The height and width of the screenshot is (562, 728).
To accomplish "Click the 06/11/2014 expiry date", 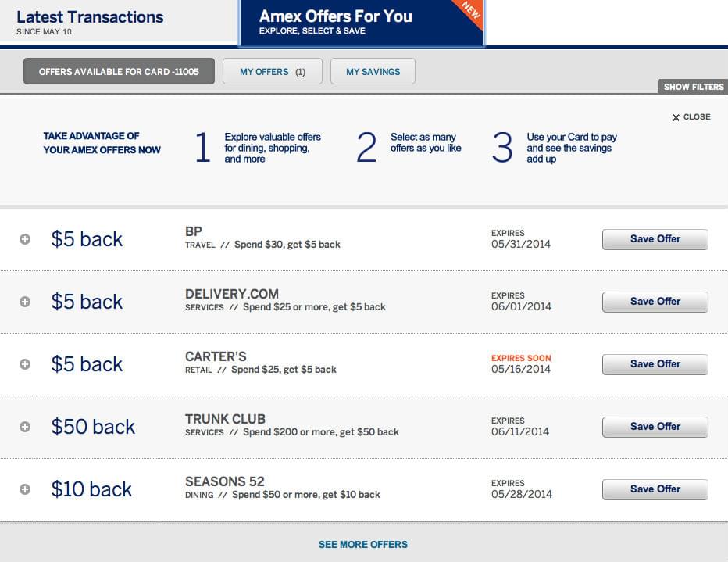I will tap(520, 431).
